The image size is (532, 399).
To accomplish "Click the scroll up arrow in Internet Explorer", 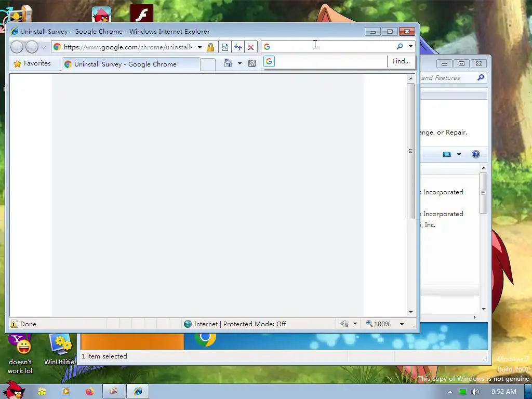I will (x=411, y=78).
